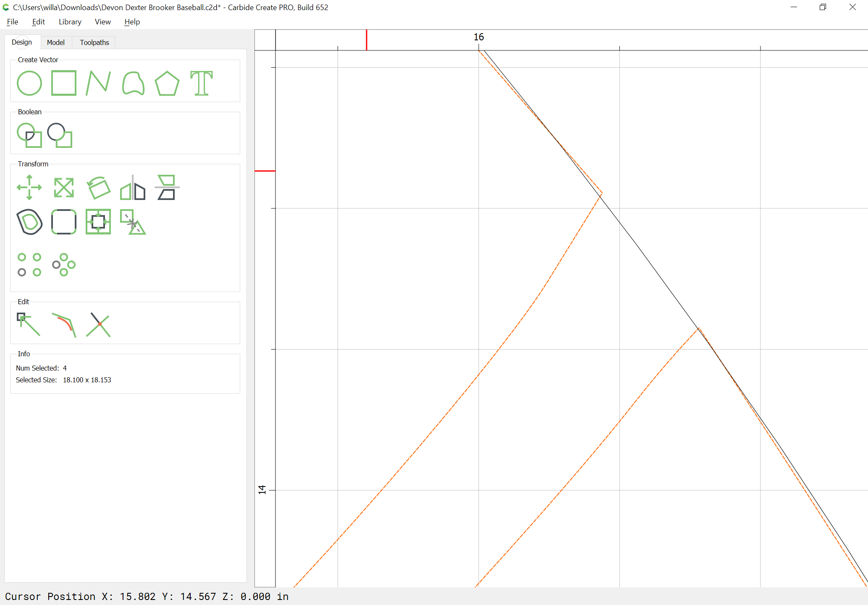
Task: Open the Offset path tool
Action: coord(29,222)
